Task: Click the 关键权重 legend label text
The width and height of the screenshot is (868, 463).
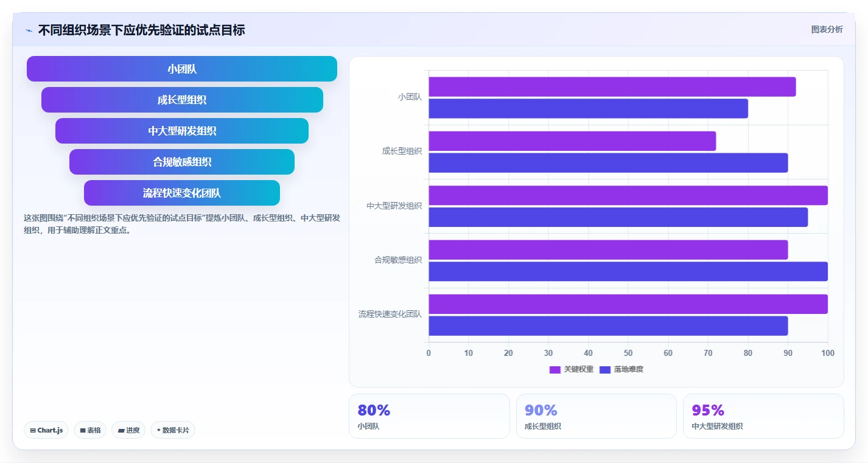Action: click(x=578, y=369)
